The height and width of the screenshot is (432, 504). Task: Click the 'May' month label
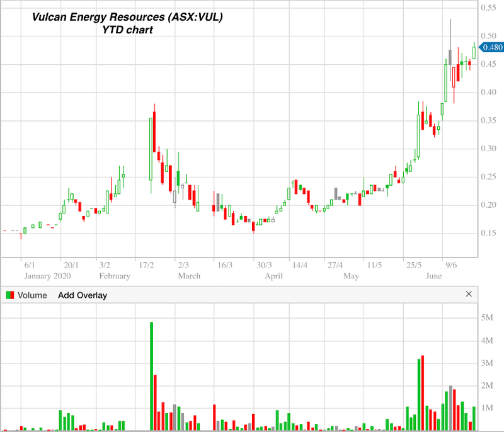click(x=352, y=276)
